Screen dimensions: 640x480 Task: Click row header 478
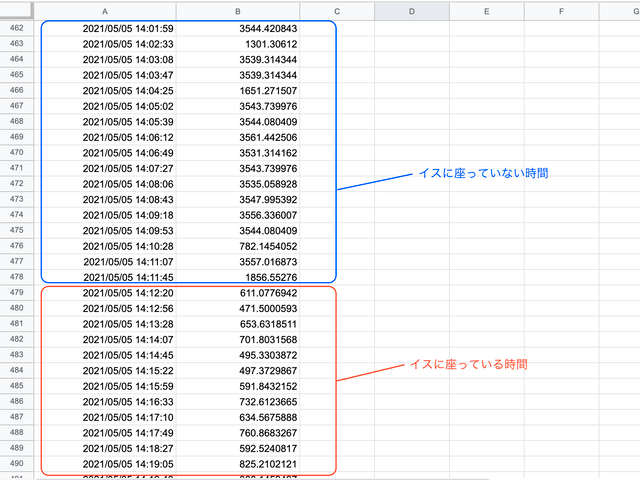[17, 277]
